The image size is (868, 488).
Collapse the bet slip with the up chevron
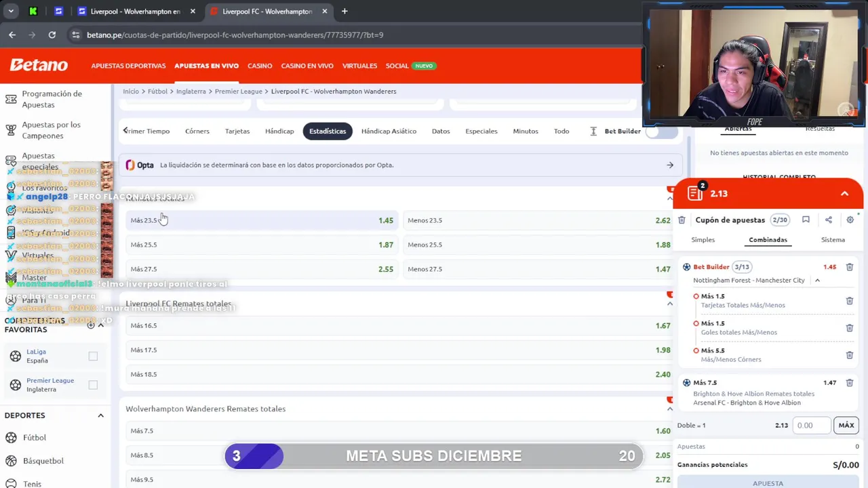[x=844, y=194]
